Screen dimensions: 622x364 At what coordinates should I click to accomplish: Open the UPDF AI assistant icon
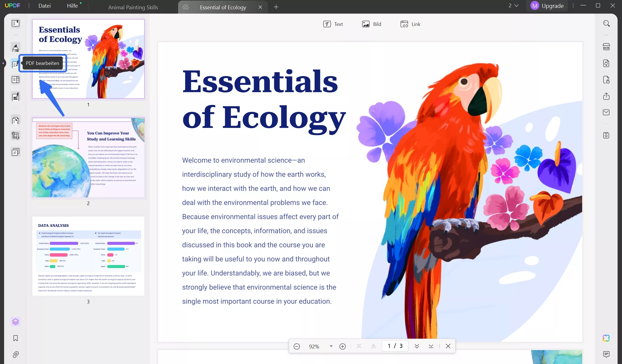click(x=606, y=338)
